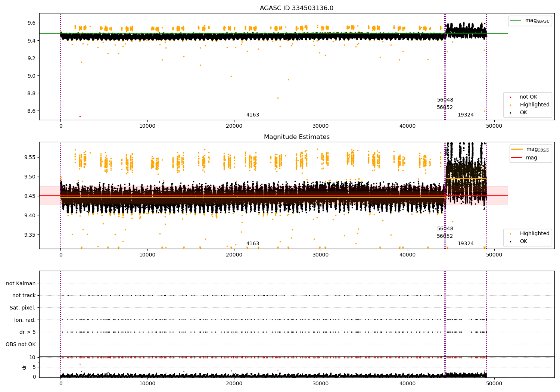Screen dimensions: 560x392
Task: Select "Highlighted" in the Magnitude Estimates legend
Action: [x=535, y=234]
